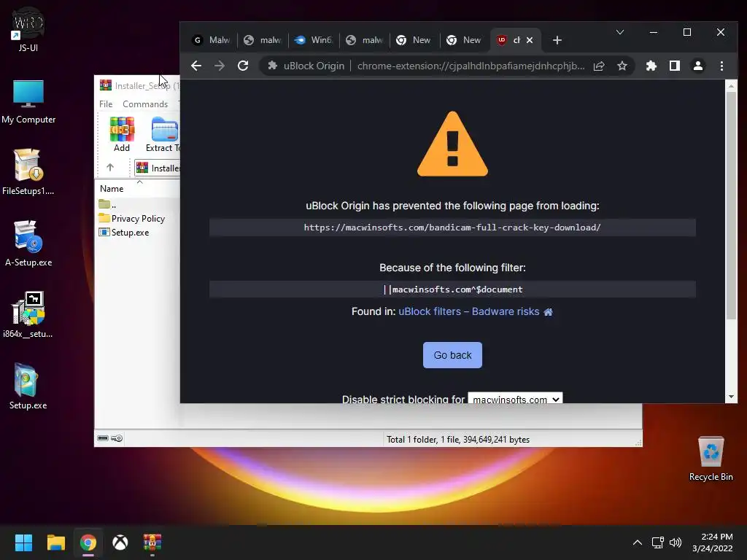Viewport: 747px width, 560px height.
Task: Click the WinRAR taskbar icon
Action: pos(152,542)
